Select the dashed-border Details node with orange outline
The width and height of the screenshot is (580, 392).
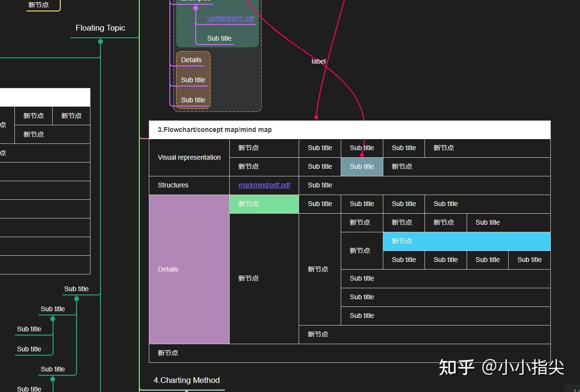coord(191,60)
